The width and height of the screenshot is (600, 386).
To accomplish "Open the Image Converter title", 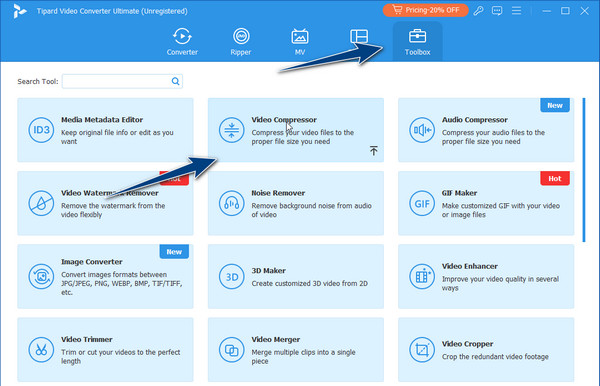I will coord(91,262).
